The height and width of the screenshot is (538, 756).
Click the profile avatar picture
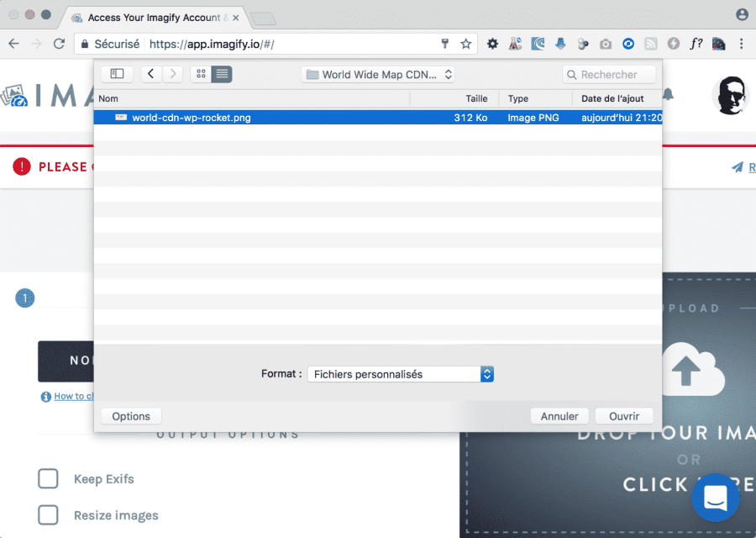point(730,96)
